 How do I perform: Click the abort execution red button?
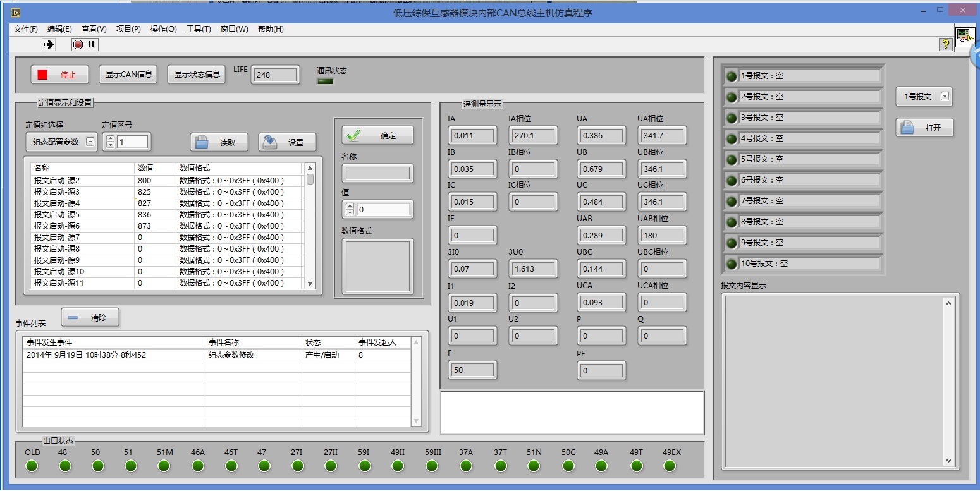click(78, 44)
